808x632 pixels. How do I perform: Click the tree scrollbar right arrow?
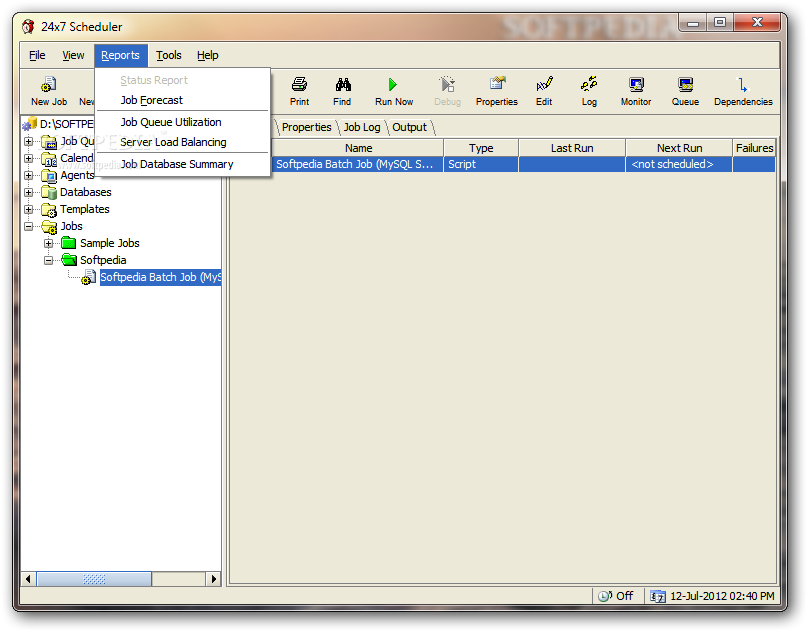(x=213, y=579)
